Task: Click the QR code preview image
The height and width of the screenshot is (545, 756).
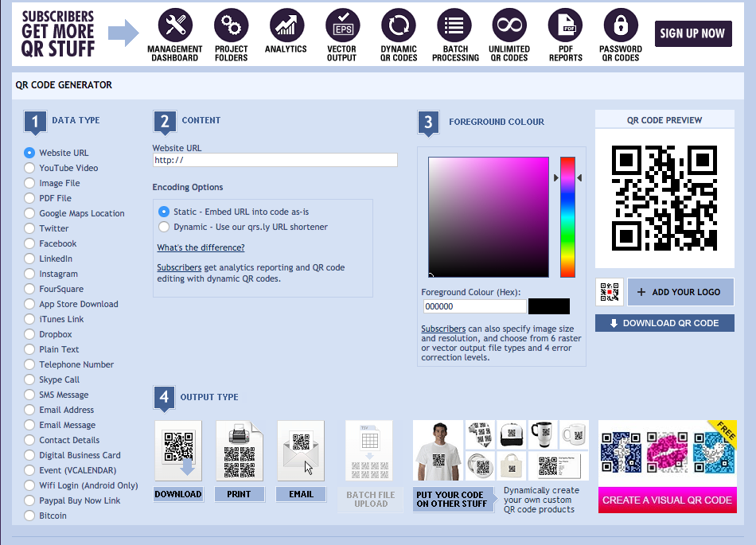Action: pyautogui.click(x=664, y=198)
